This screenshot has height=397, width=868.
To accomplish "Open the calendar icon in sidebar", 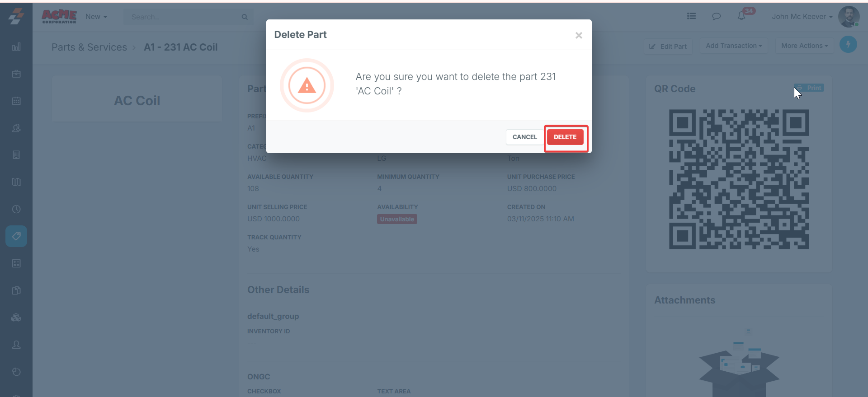I will [16, 101].
